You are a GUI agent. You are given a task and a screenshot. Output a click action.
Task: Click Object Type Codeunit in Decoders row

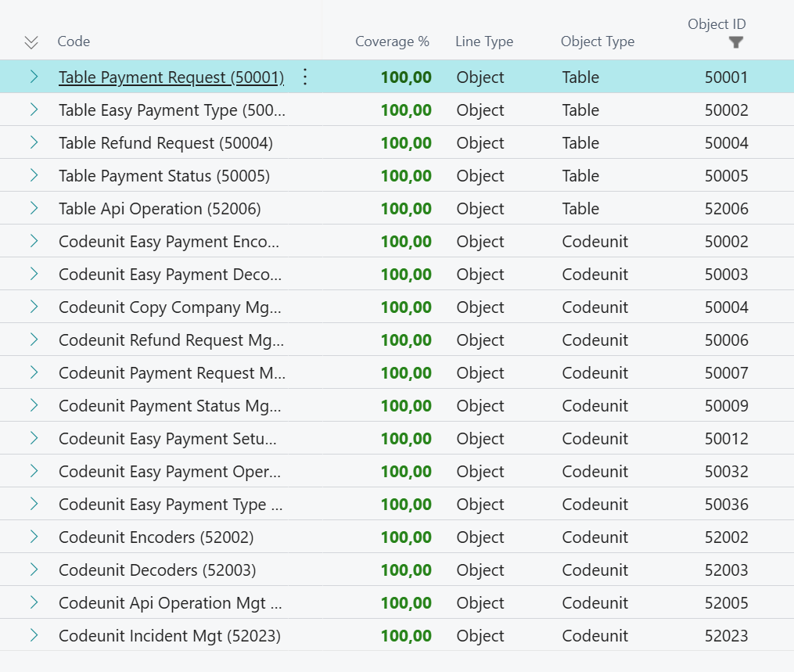(x=595, y=570)
